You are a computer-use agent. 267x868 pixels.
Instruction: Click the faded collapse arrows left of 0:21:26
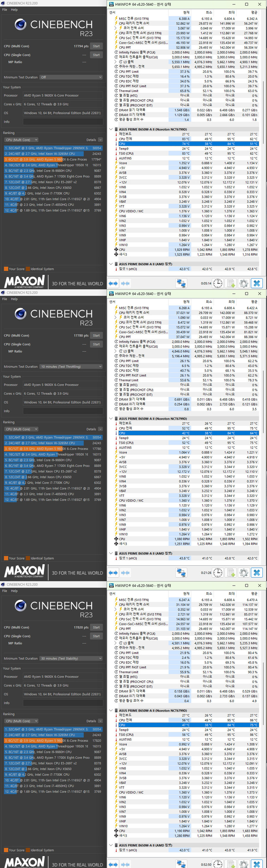tap(125, 573)
